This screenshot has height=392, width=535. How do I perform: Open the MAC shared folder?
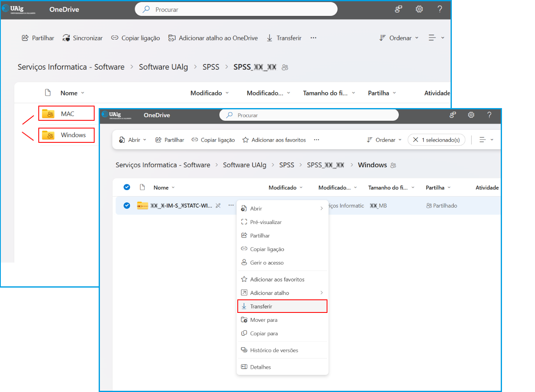[x=67, y=114]
